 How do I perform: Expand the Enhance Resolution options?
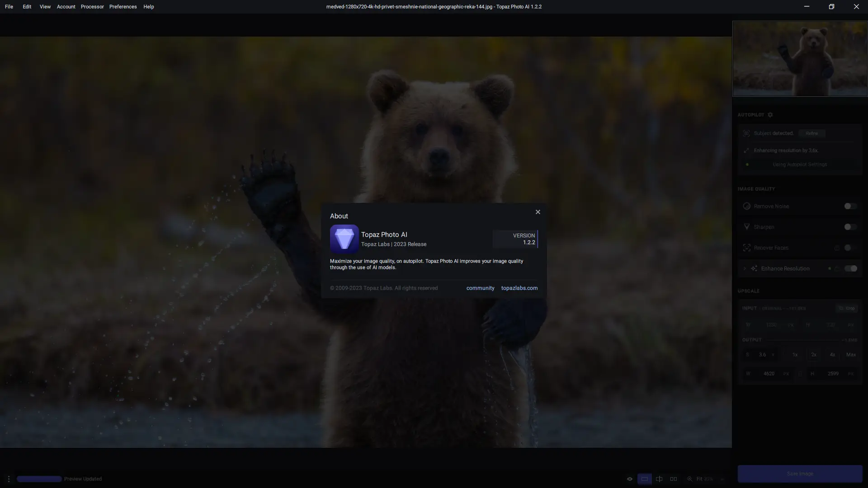[x=745, y=268]
